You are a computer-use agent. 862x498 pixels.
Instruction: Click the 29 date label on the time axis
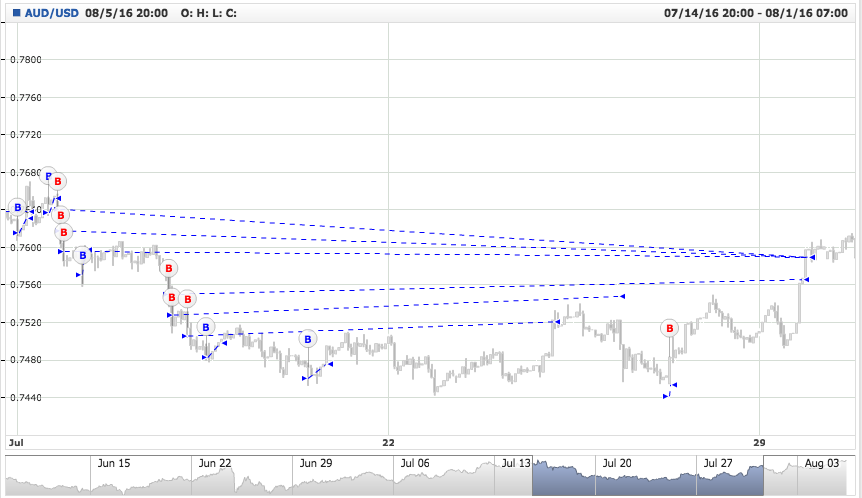click(x=759, y=442)
